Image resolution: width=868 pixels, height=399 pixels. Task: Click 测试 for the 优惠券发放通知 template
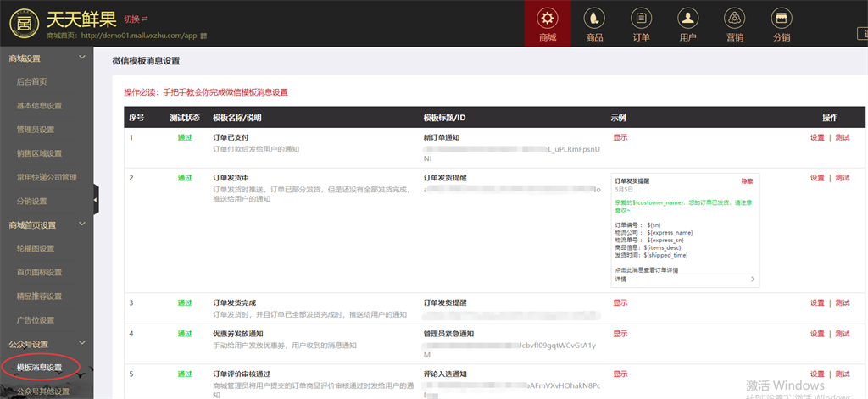[842, 334]
